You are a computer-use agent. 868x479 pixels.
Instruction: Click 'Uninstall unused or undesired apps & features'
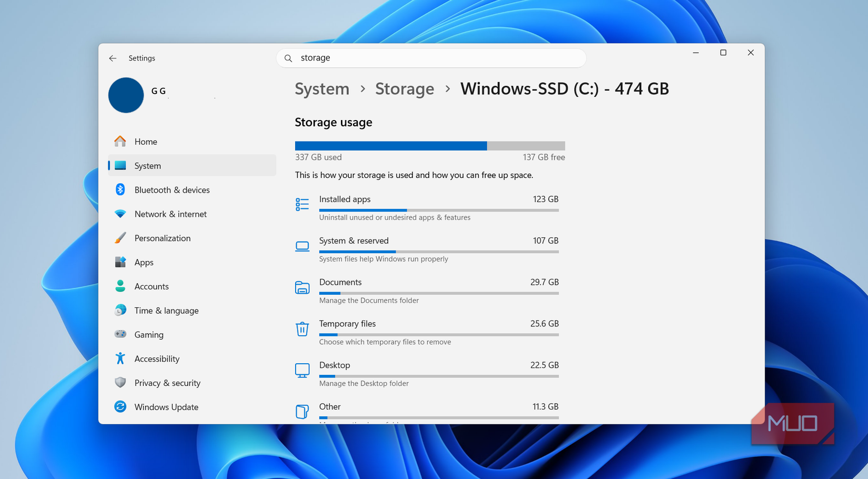tap(395, 217)
